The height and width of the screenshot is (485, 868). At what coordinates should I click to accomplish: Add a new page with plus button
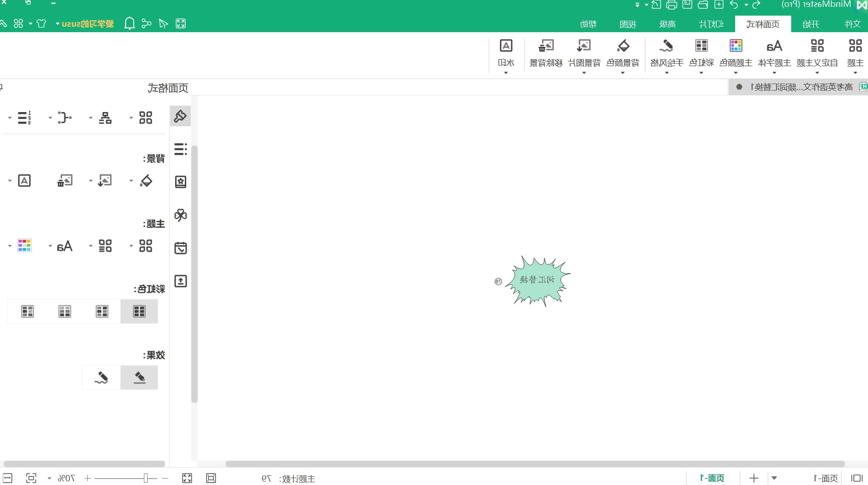(x=754, y=478)
